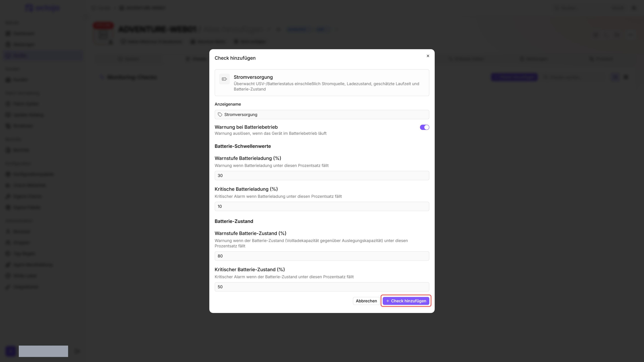Screen dimensions: 644x362
Task: Click the Warnstufe Batterieladung (%) label
Action: [248, 158]
